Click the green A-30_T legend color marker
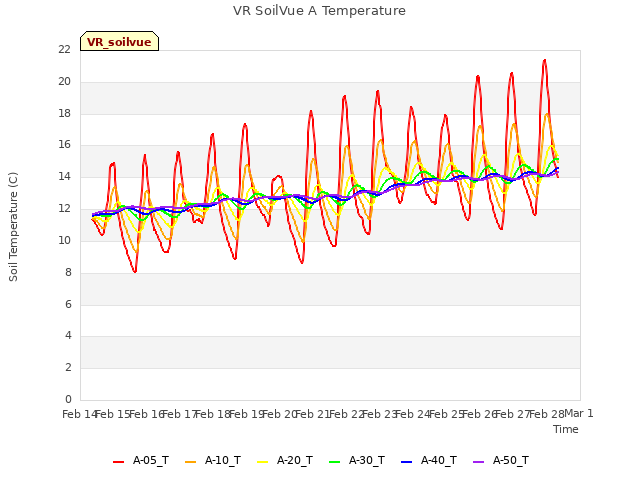The width and height of the screenshot is (640, 480). (x=334, y=462)
